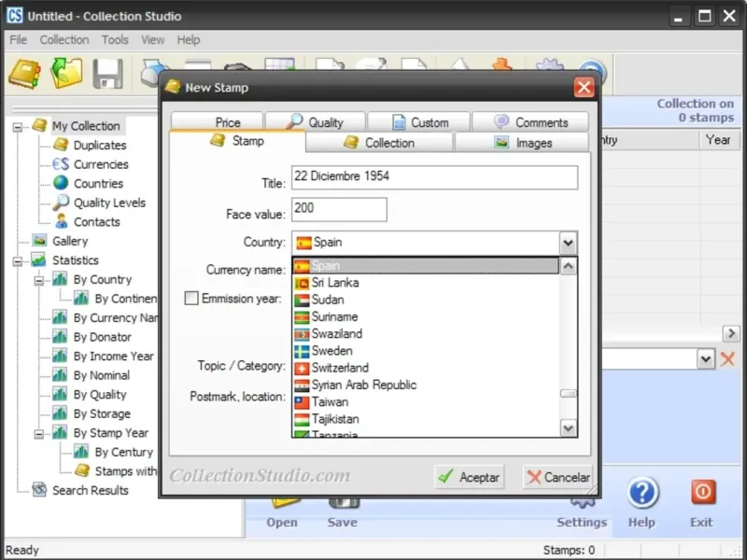Select the By Income Year statistics
This screenshot has width=747, height=560.
coord(113,357)
